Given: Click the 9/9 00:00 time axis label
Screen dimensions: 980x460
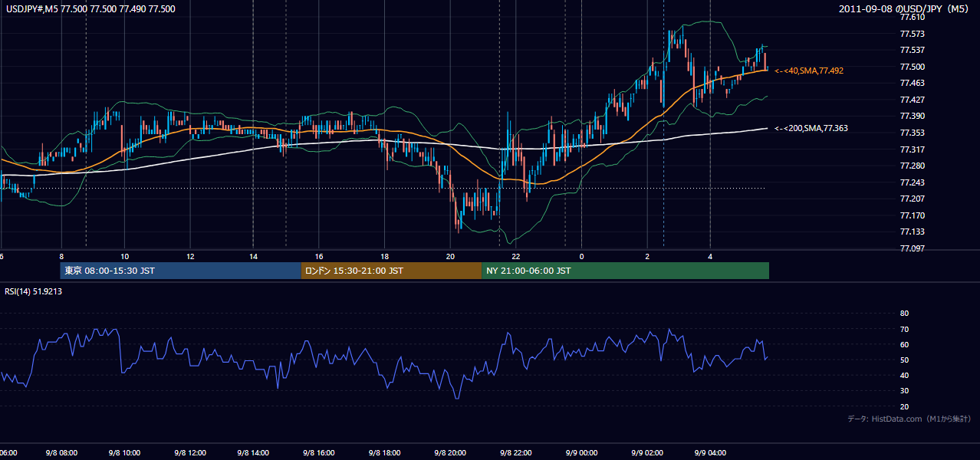Looking at the screenshot, I should tap(580, 453).
